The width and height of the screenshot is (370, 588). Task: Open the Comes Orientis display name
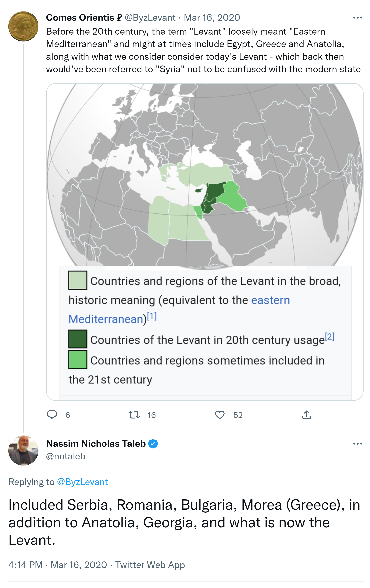coord(80,18)
